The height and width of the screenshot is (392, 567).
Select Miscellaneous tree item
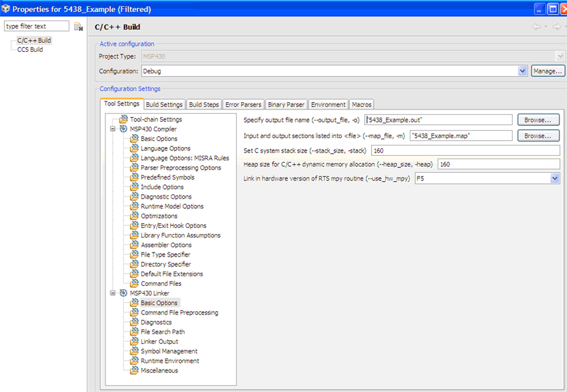point(159,370)
